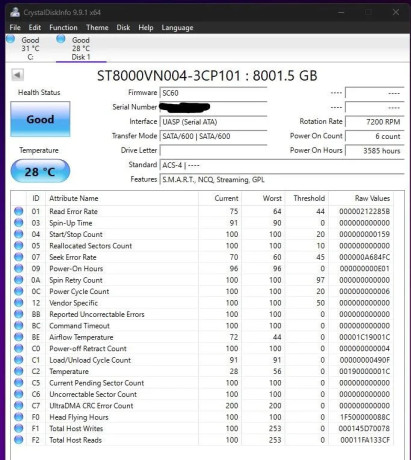The height and width of the screenshot is (460, 411).
Task: Click the status icon for Power Cycle Count
Action: 19,291
